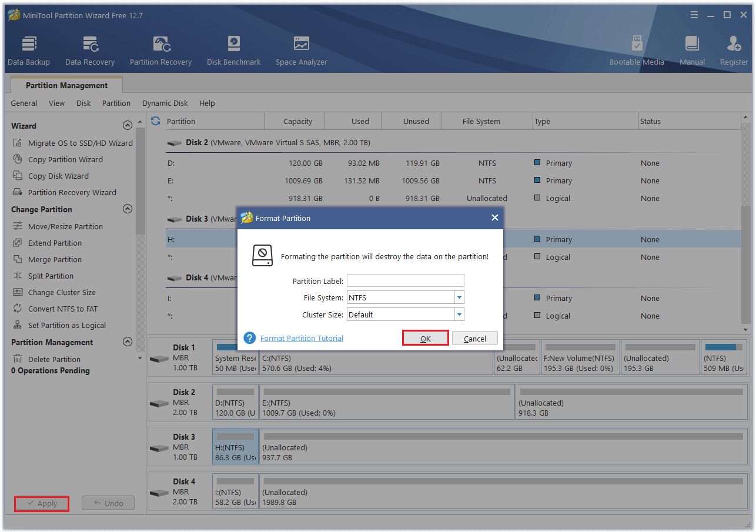
Task: Select C:(NTFS) block in Disk 1 map
Action: (x=375, y=357)
